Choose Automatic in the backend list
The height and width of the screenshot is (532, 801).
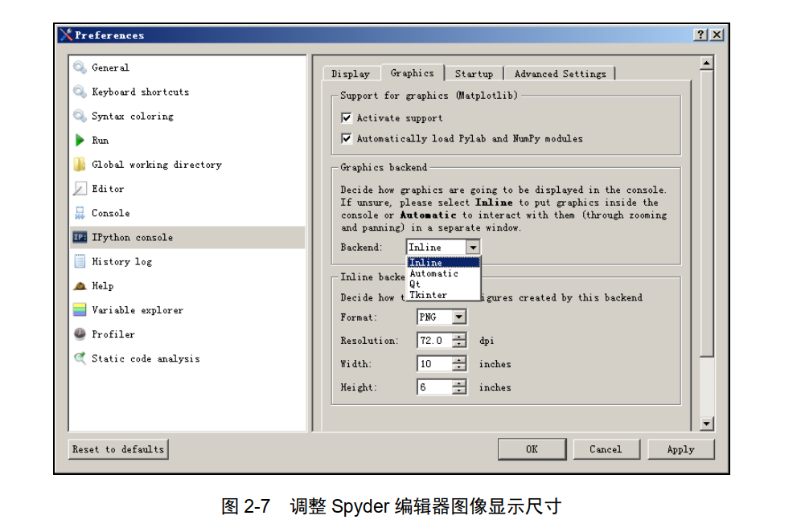pos(443,273)
